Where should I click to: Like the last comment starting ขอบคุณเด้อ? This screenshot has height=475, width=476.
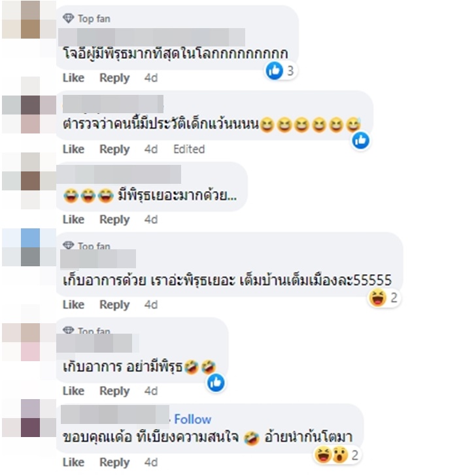point(73,462)
